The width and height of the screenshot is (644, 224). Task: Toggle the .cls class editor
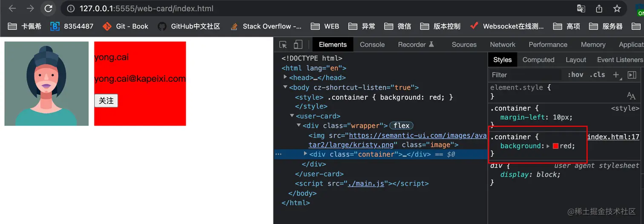597,75
